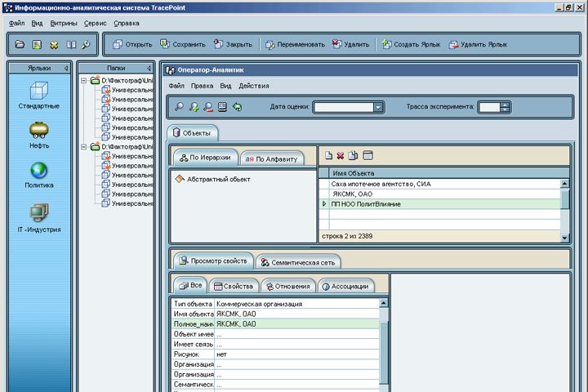
Task: Switch to По Иерархии tab
Action: pos(205,158)
